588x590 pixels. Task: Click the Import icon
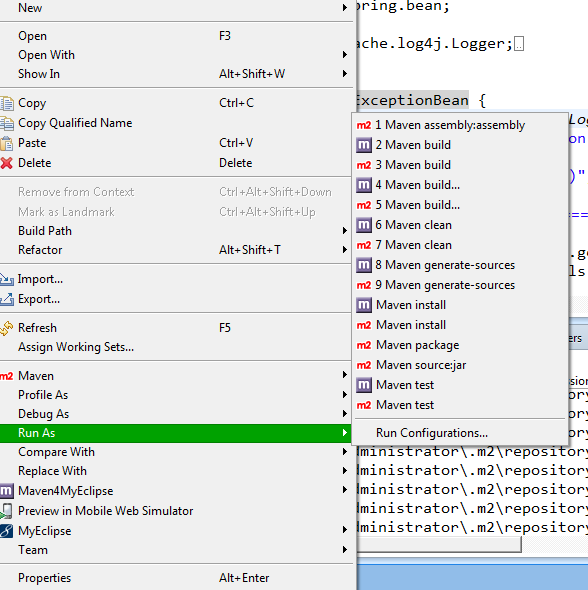click(7, 279)
